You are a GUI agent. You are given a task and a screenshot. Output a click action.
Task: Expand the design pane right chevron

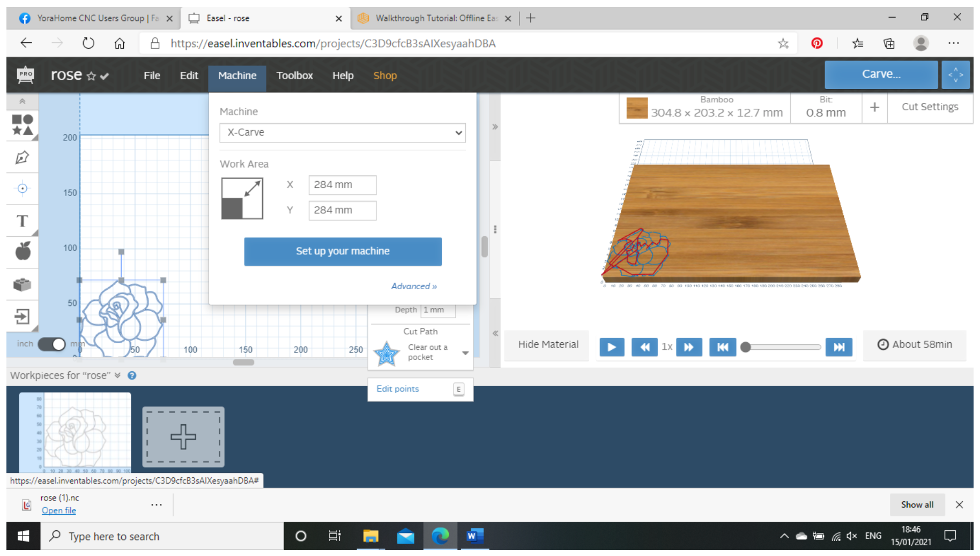[x=495, y=127]
